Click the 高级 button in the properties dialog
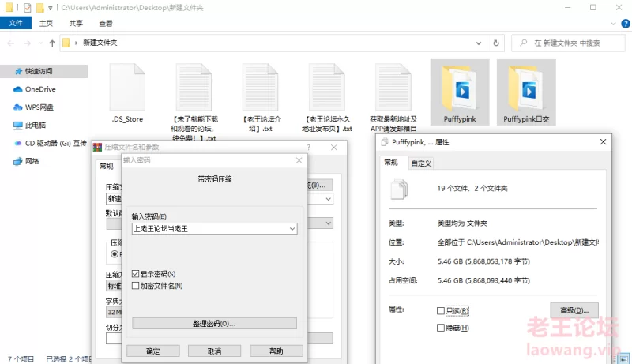 (574, 310)
